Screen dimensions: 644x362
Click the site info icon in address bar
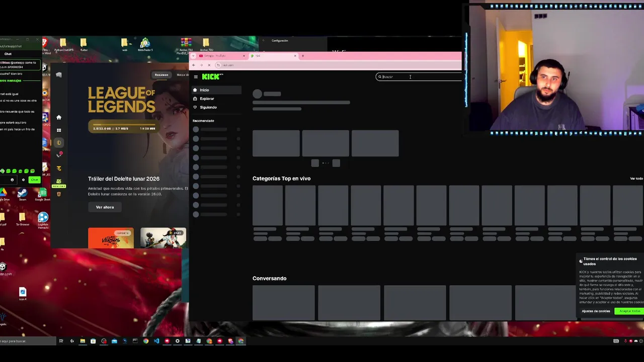pyautogui.click(x=218, y=65)
